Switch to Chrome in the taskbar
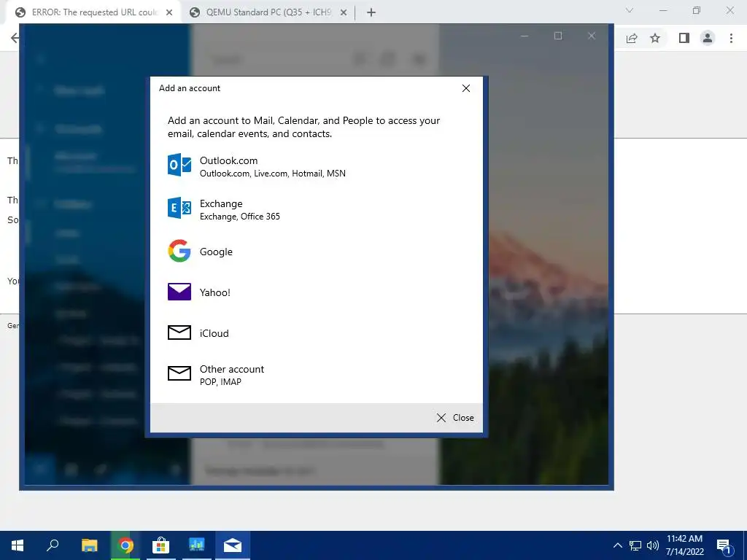 click(125, 545)
